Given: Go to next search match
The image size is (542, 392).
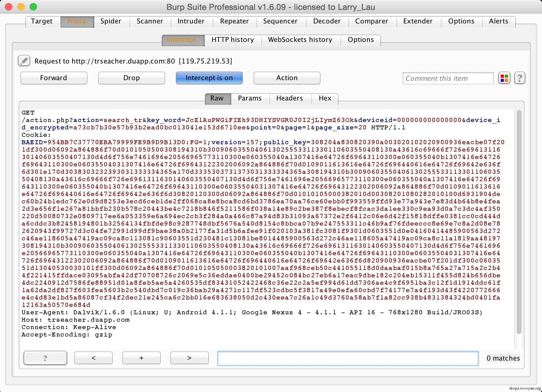Looking at the screenshot, I should (190, 358).
